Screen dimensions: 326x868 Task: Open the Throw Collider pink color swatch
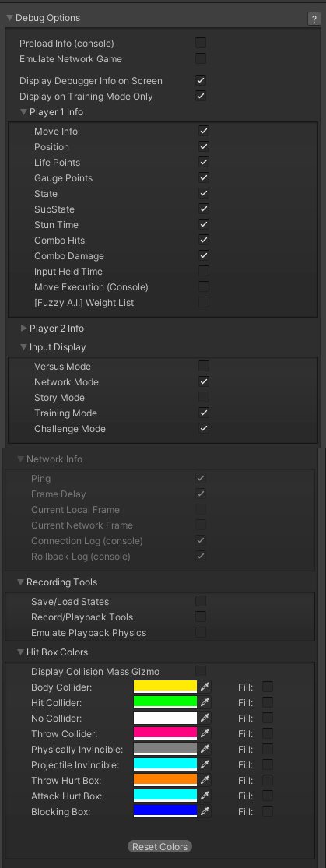166,733
